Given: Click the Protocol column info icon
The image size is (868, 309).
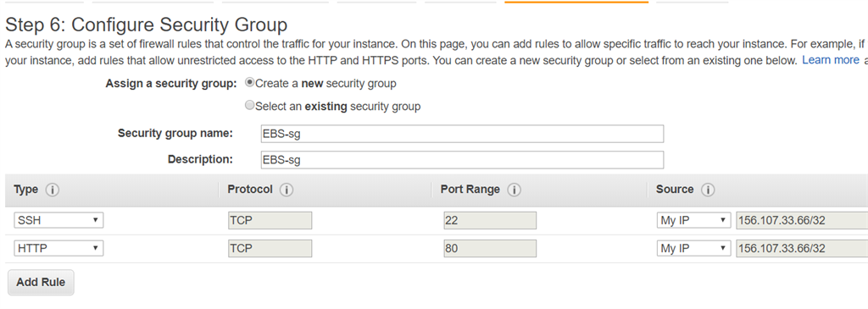Looking at the screenshot, I should click(287, 190).
